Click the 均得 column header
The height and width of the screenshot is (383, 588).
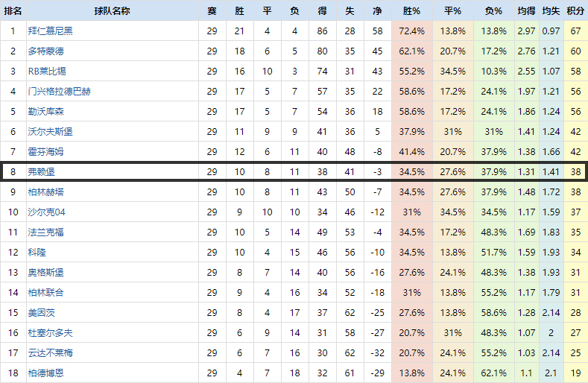click(x=526, y=11)
